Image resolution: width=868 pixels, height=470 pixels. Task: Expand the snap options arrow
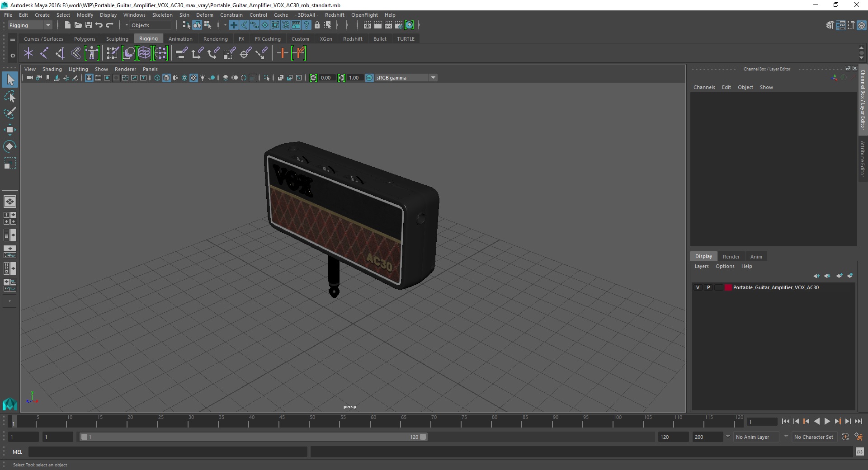coord(225,25)
